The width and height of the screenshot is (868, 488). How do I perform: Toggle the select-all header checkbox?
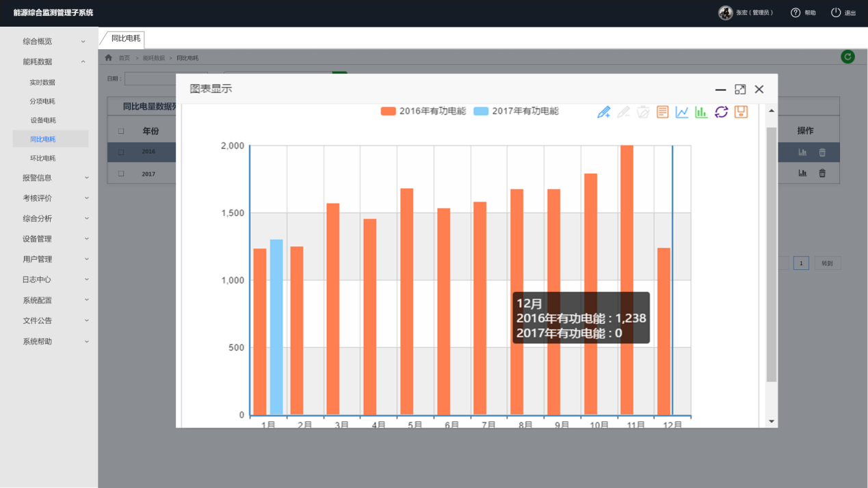click(x=121, y=131)
